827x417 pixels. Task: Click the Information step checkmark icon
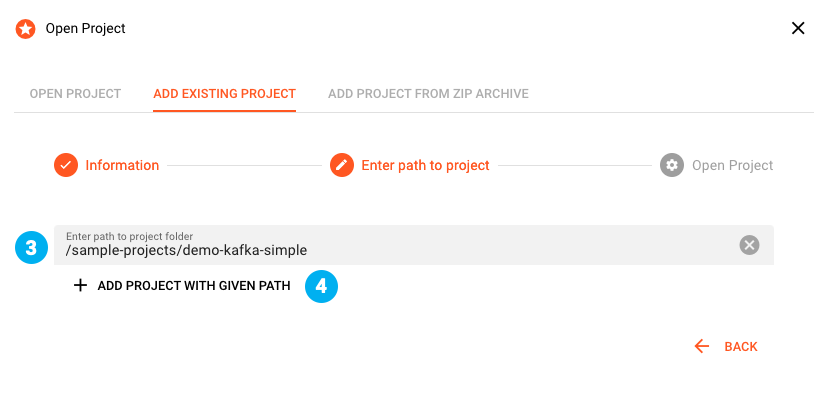66,165
